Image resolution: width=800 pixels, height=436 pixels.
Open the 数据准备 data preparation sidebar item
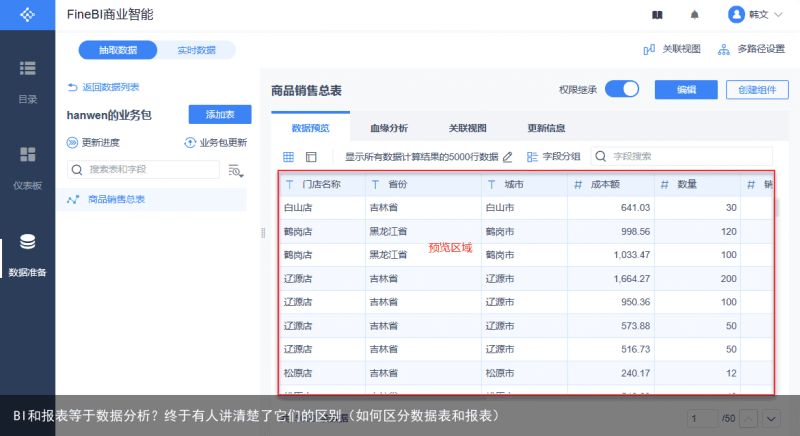pyautogui.click(x=28, y=255)
